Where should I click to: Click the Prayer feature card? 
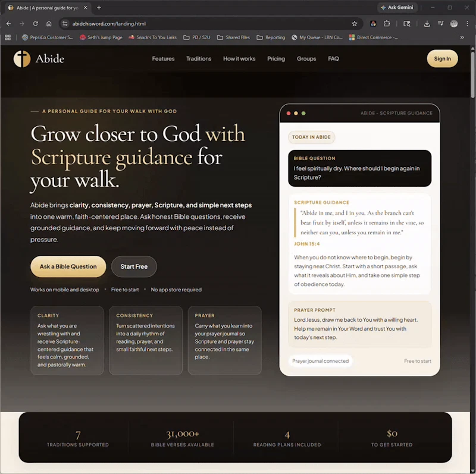(225, 340)
